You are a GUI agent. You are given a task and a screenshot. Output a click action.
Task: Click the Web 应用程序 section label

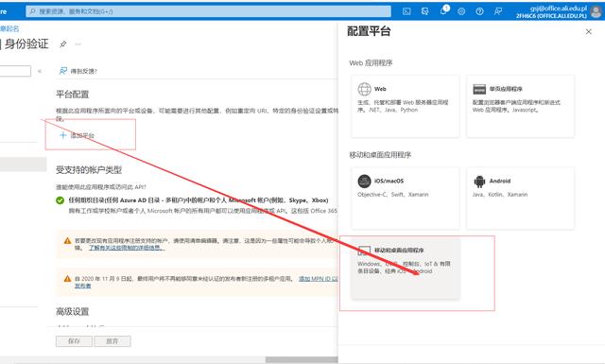[x=371, y=63]
